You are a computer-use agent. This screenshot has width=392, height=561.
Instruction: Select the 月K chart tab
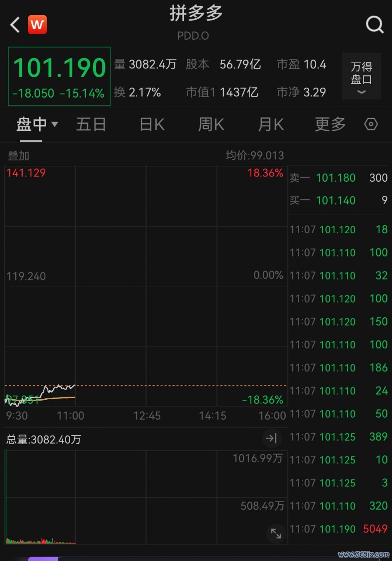[x=271, y=125]
